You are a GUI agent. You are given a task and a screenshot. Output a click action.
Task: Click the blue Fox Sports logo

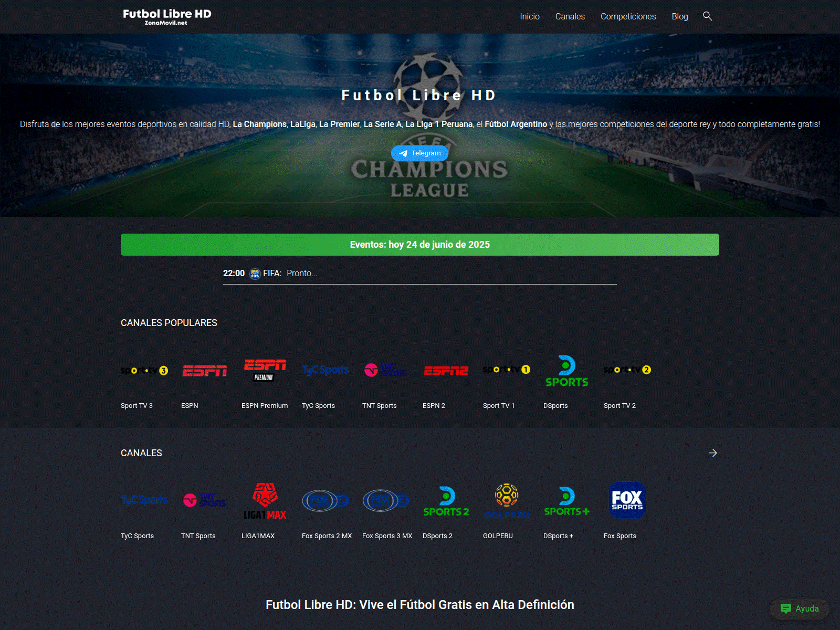(x=627, y=500)
